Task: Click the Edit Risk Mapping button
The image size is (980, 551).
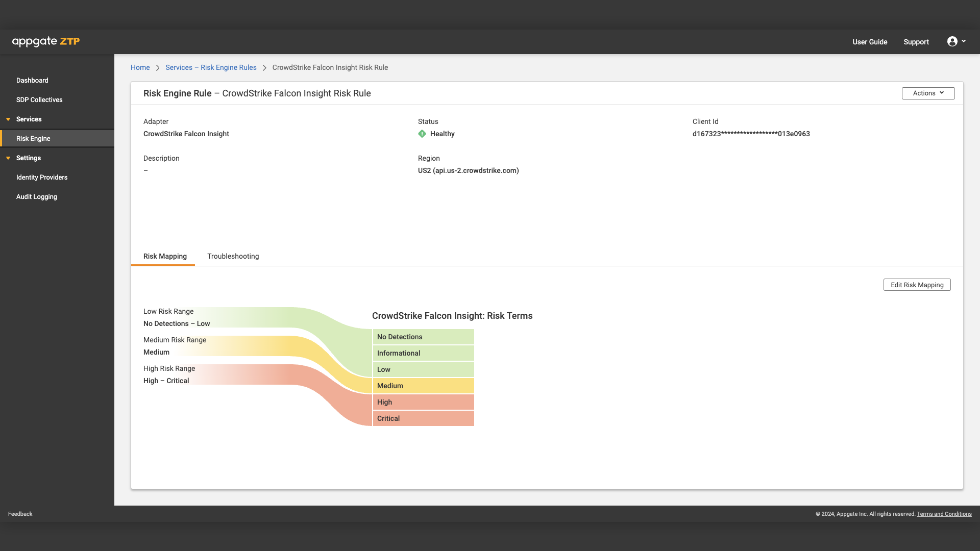Action: (x=917, y=285)
